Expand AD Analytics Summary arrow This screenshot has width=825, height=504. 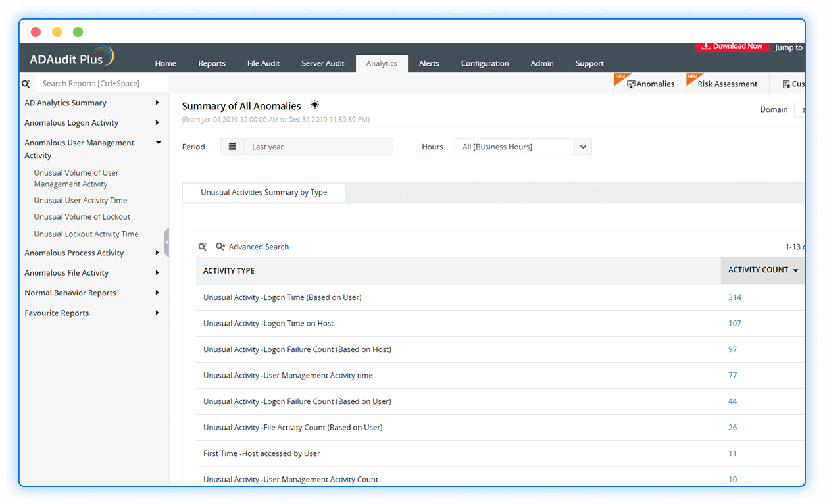[x=157, y=103]
